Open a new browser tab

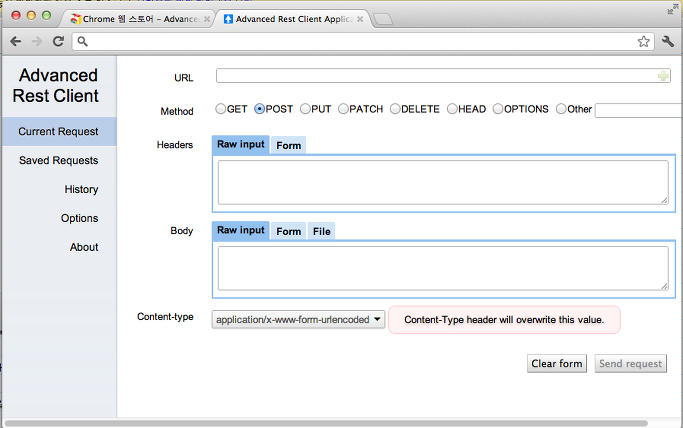[383, 19]
